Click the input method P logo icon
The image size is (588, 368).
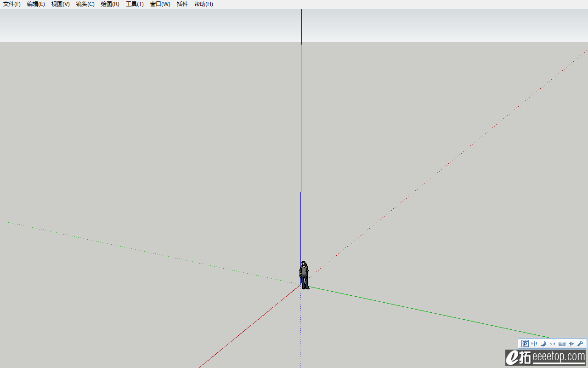(x=525, y=344)
